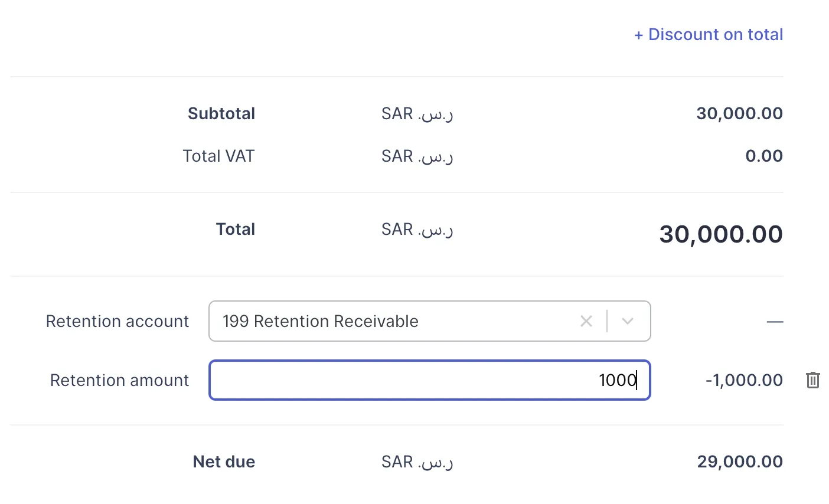829x504 pixels.
Task: Select the 1000 value in the amount field
Action: [617, 380]
